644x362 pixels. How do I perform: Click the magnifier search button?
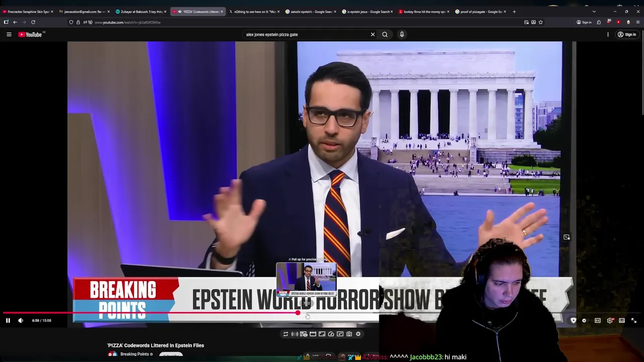click(385, 34)
